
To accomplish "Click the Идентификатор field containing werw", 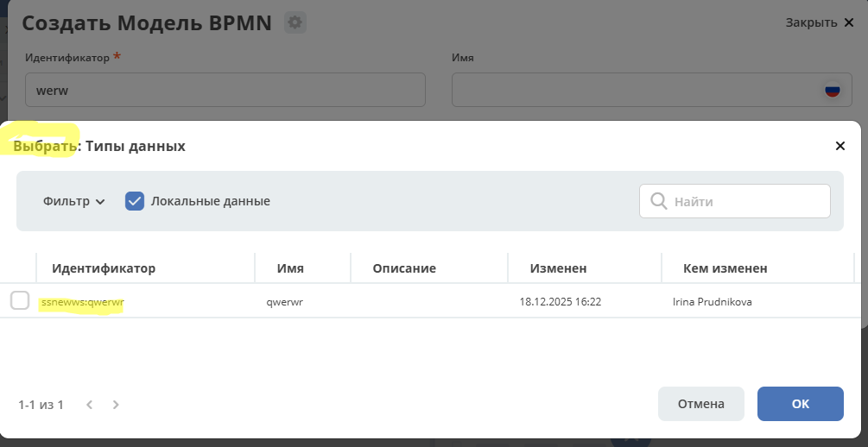I will click(x=225, y=90).
